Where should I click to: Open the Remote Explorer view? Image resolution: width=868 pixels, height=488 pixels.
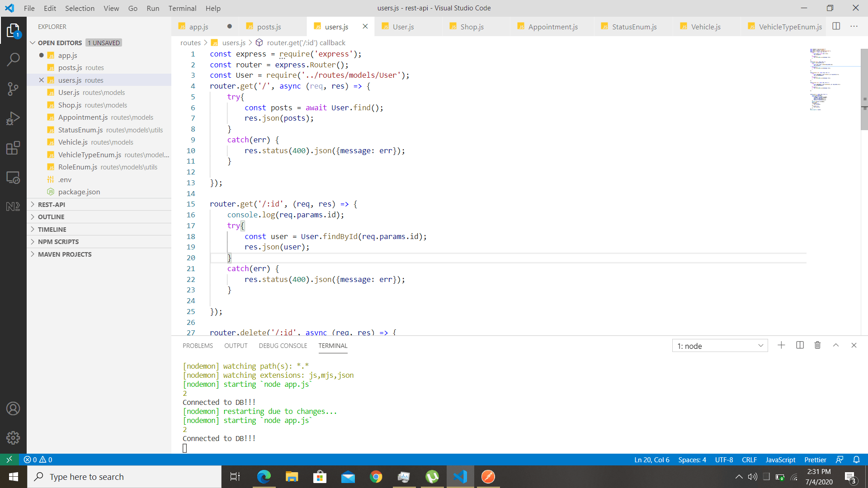pos(13,178)
